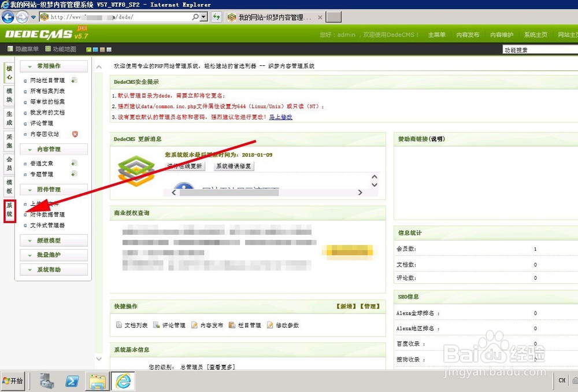The image size is (578, 392).
Task: Open 内容回收站 in sidebar
Action: 45,134
